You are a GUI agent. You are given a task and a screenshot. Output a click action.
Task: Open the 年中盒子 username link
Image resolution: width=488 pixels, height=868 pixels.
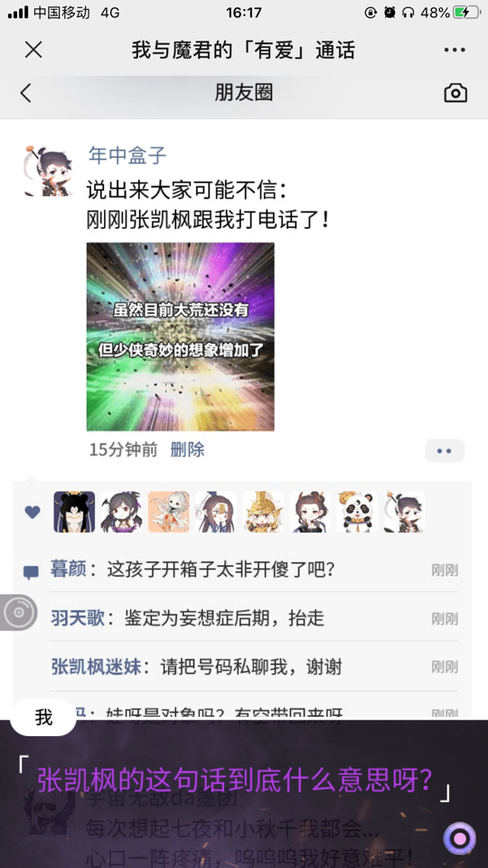(x=127, y=156)
